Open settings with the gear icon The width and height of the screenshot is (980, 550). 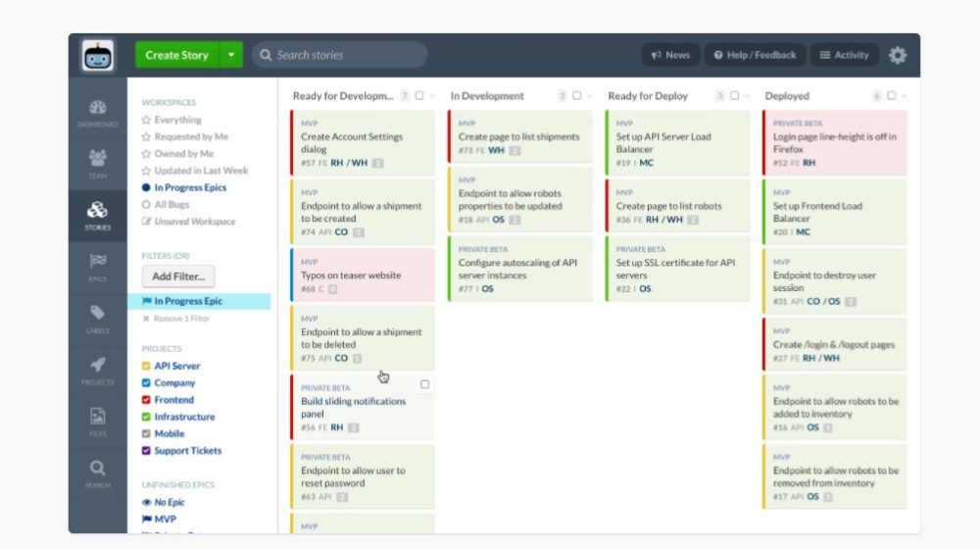[898, 55]
